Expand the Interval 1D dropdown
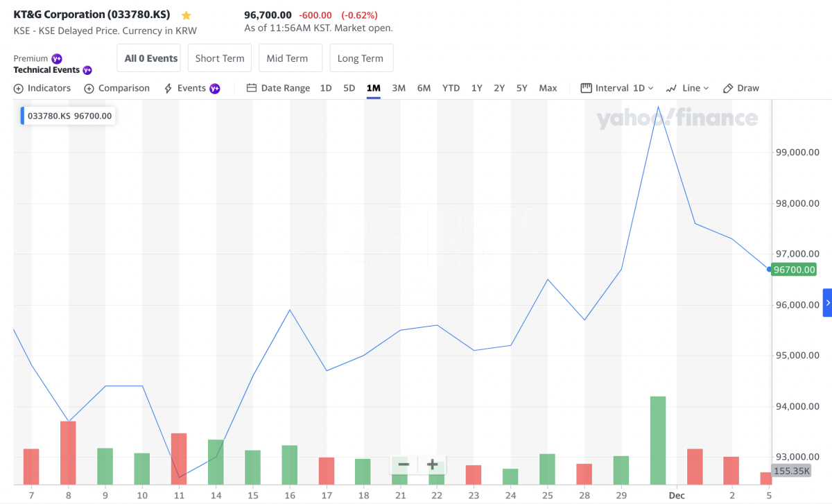This screenshot has height=504, width=832. [616, 88]
